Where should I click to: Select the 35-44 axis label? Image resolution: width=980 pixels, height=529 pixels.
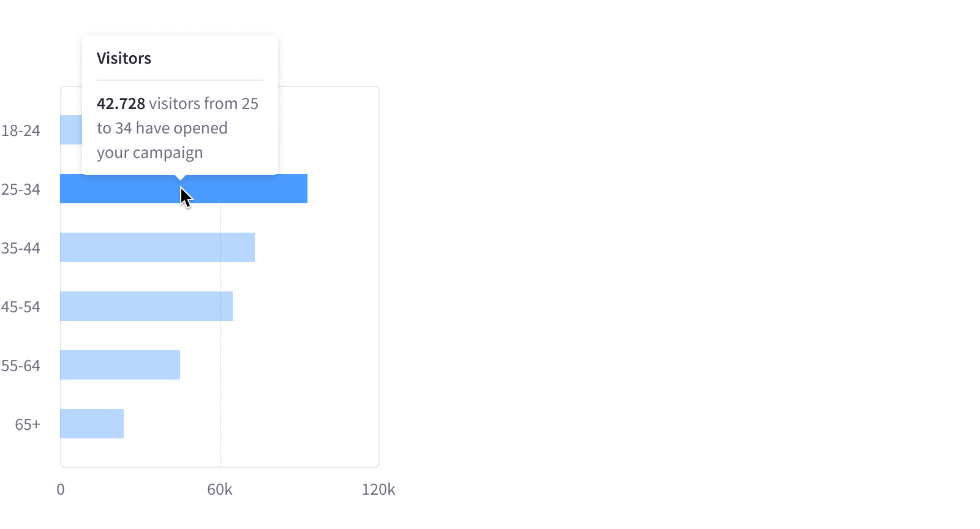[21, 248]
